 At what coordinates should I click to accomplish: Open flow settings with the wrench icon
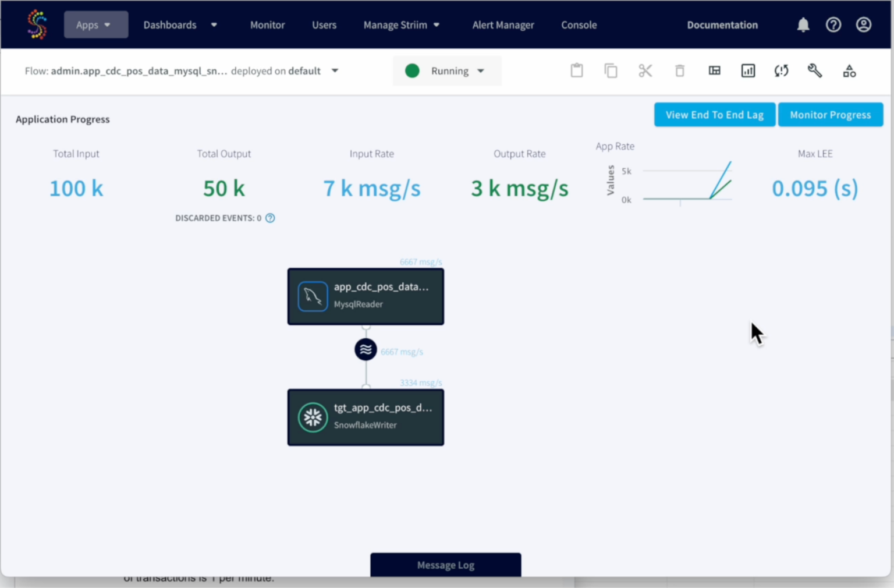(815, 70)
